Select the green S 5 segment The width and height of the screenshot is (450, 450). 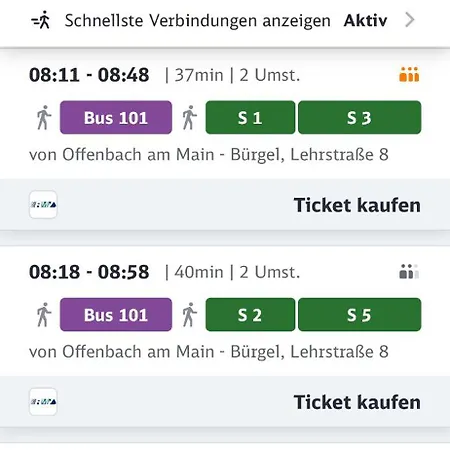click(x=360, y=314)
